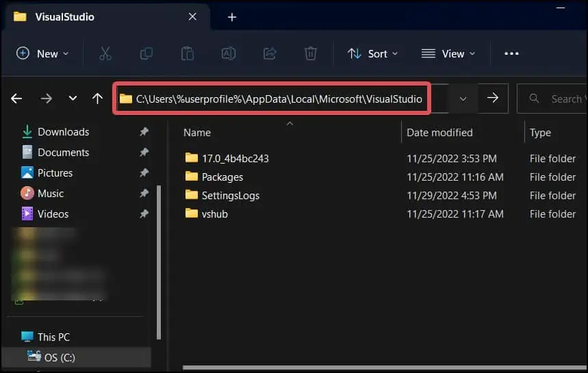Sort by the Name column header

pyautogui.click(x=197, y=133)
